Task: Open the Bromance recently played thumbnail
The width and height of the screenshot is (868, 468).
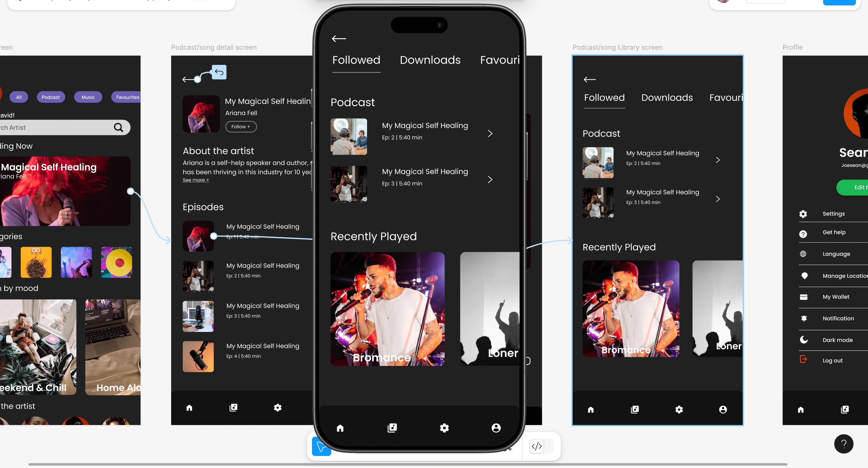Action: pos(387,309)
